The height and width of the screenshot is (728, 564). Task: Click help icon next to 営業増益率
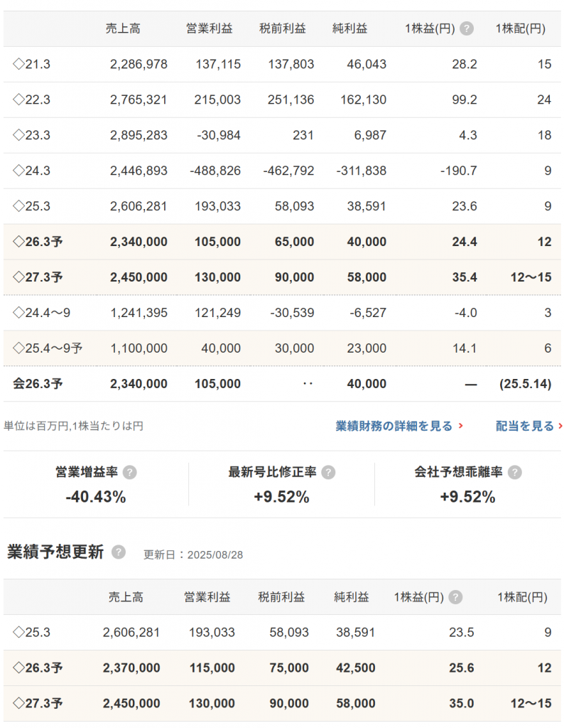tap(130, 473)
